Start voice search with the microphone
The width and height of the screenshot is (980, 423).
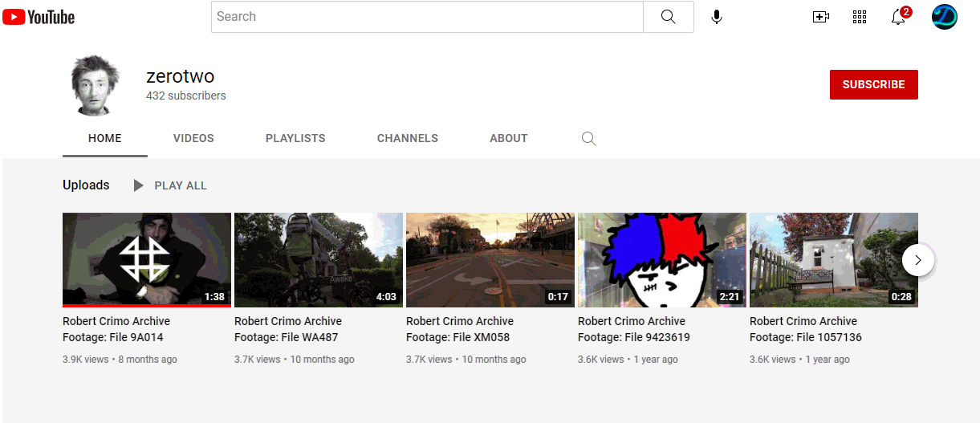click(x=717, y=17)
